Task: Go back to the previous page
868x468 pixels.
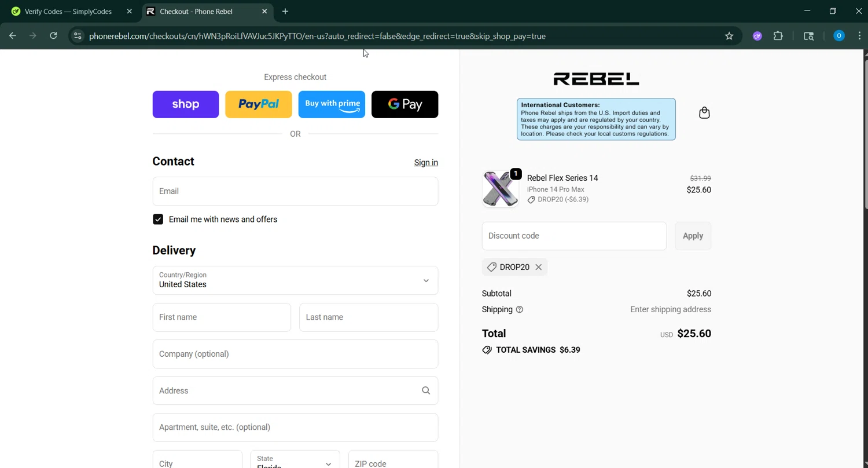Action: (x=13, y=36)
